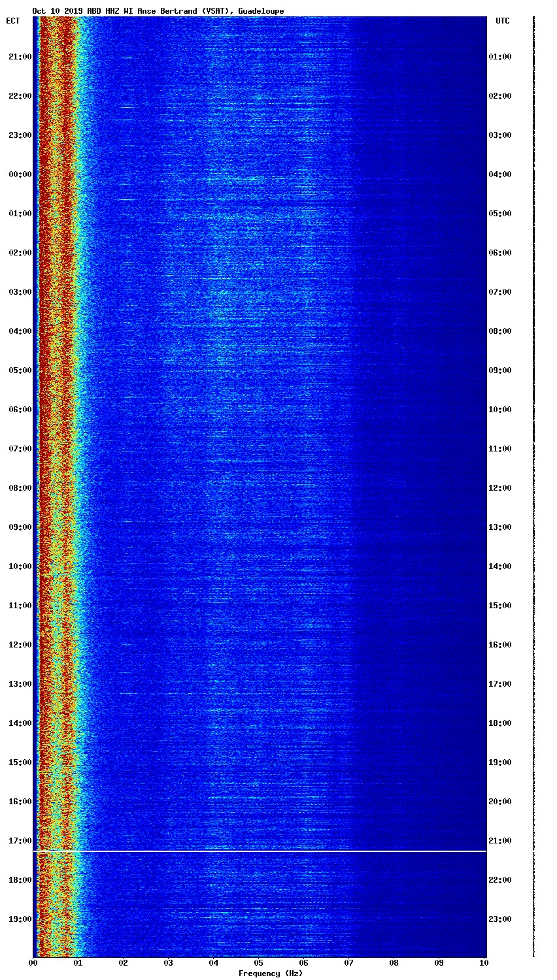Click the 21:00 UTC time label
Viewport: 557px width, 980px height.
pos(500,841)
